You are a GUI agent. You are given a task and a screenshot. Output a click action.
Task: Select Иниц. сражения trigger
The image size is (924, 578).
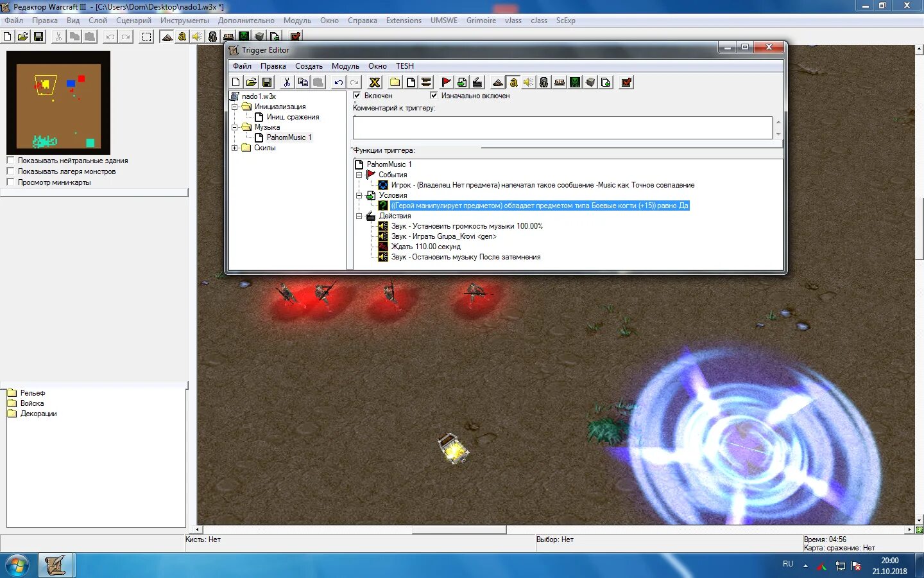point(293,117)
